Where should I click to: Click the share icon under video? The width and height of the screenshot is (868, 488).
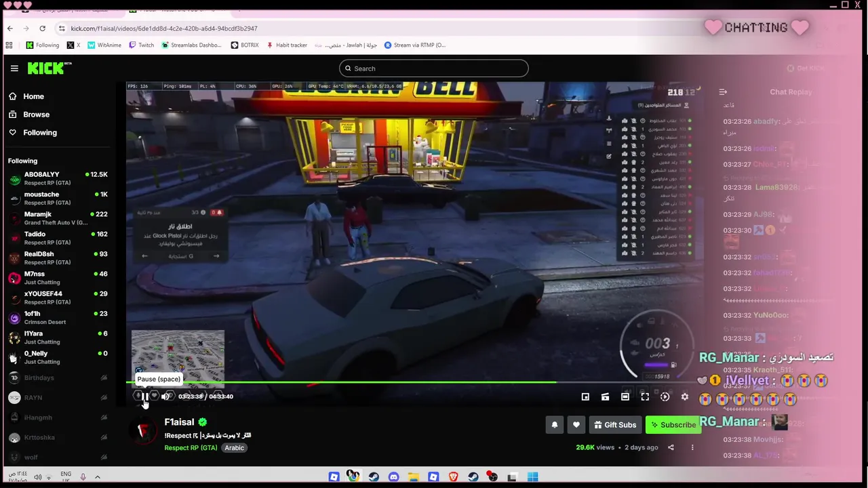pyautogui.click(x=671, y=447)
